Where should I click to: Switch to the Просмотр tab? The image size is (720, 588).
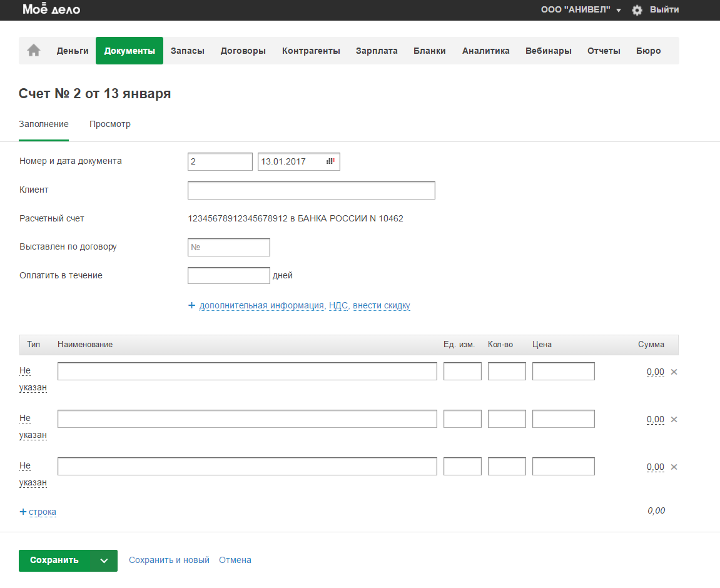[110, 124]
